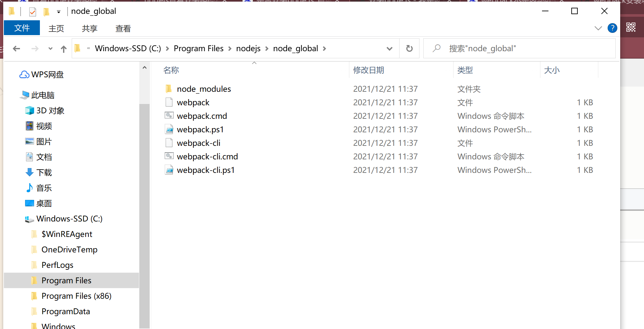Click the properties checkmark quick access icon

click(x=32, y=12)
